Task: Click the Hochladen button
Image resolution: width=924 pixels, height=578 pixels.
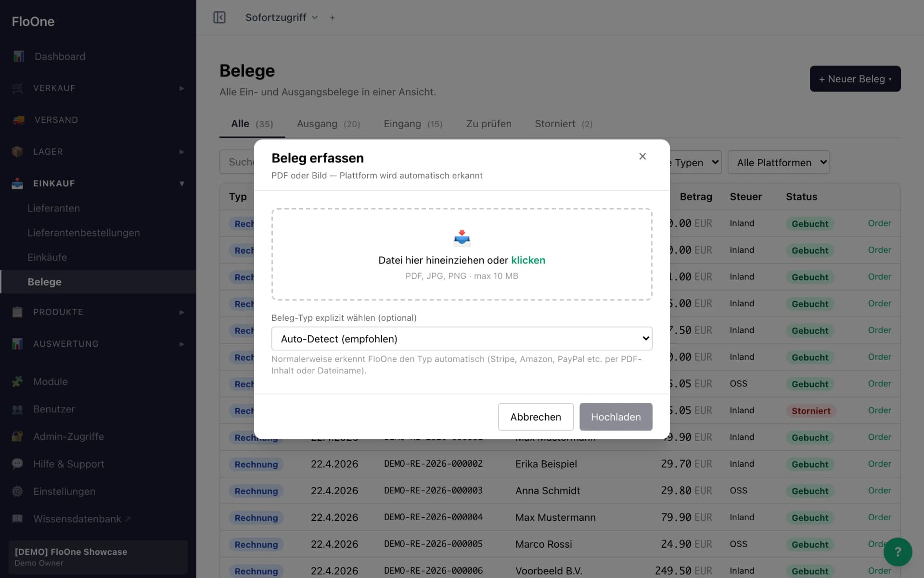Action: tap(616, 417)
